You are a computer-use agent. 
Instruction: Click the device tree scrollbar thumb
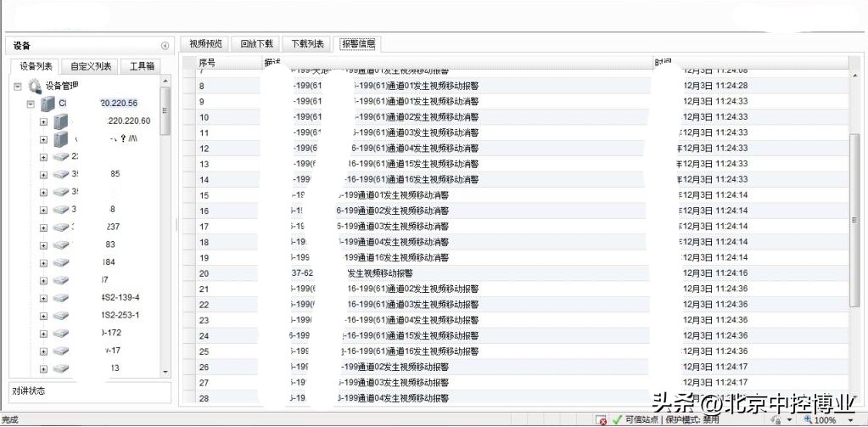[165, 110]
